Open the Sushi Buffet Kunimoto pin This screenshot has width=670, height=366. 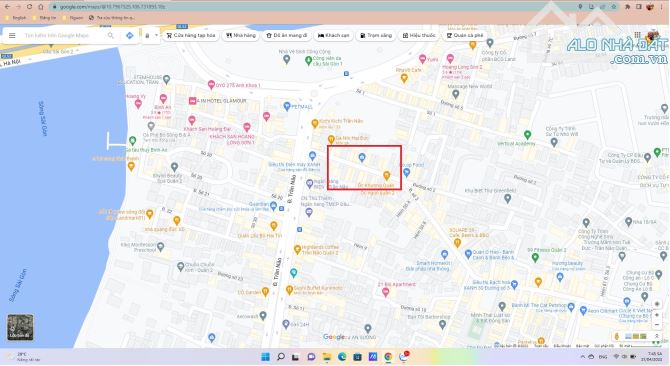click(x=289, y=290)
